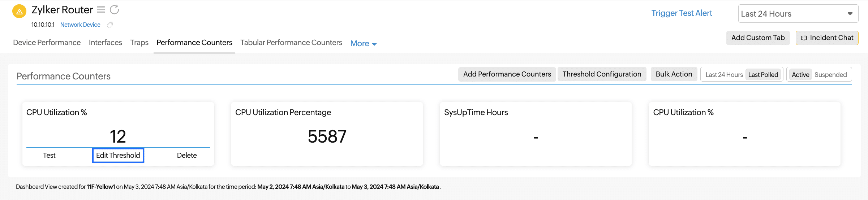Open the Last 24 Hours time period dropdown
Image resolution: width=868 pixels, height=200 pixels.
(x=798, y=14)
